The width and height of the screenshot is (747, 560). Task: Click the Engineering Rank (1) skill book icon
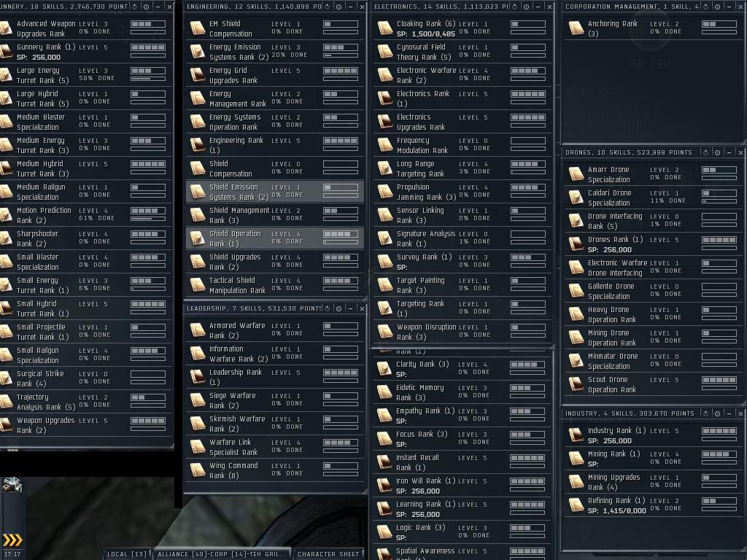[x=197, y=145]
